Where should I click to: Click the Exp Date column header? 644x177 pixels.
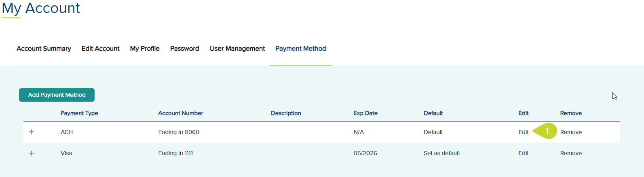[x=365, y=113]
